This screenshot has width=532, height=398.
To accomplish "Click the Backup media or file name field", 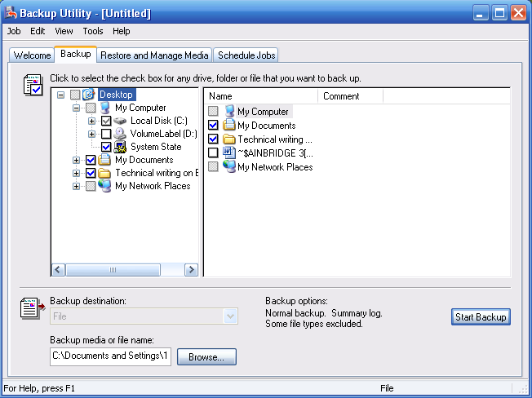I will coord(111,356).
